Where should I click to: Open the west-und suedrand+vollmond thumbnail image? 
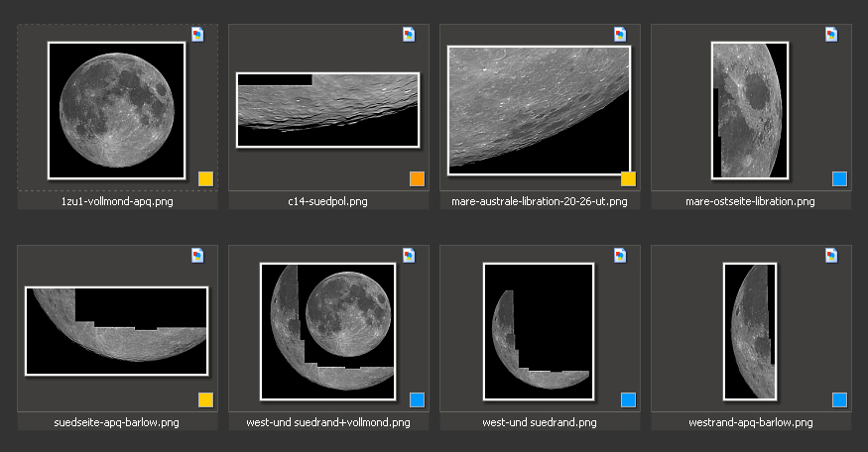coord(328,331)
